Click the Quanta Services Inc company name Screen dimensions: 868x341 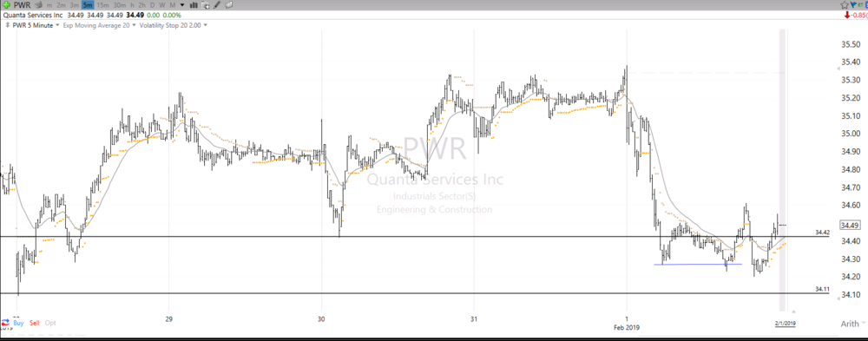[33, 15]
